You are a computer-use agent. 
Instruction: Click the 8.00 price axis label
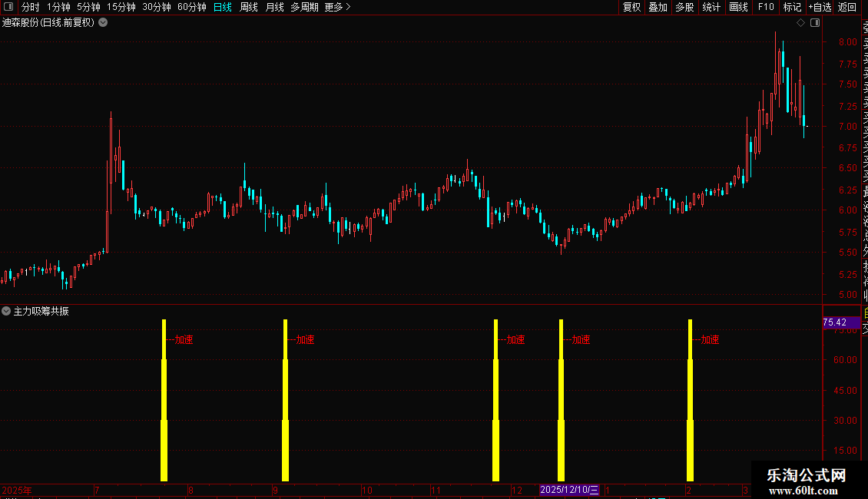847,42
